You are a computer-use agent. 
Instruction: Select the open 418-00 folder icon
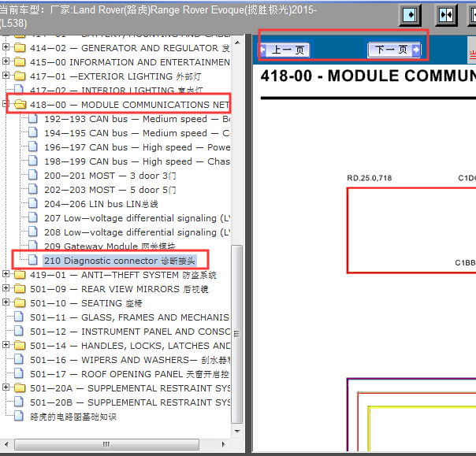20,105
